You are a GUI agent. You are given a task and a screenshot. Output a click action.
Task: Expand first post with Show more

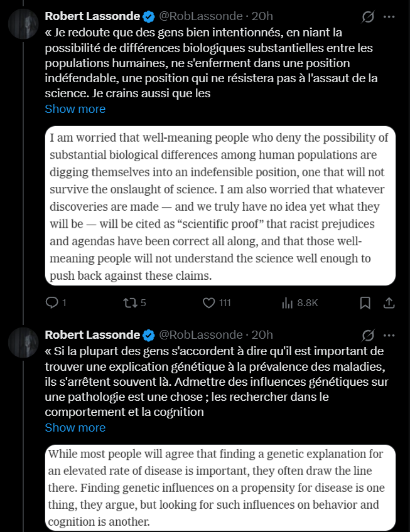75,109
